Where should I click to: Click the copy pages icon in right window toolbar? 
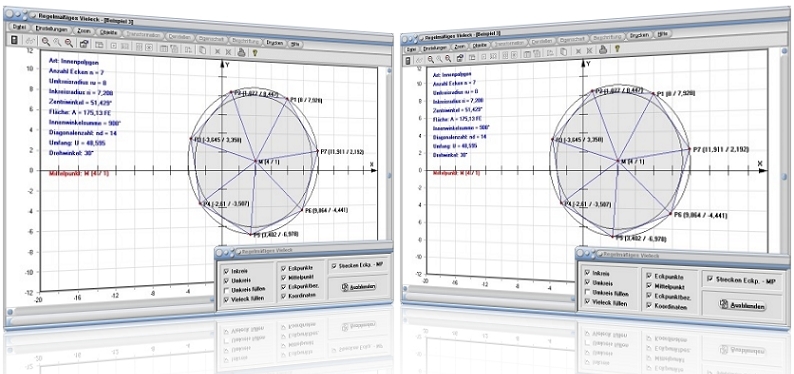click(565, 52)
